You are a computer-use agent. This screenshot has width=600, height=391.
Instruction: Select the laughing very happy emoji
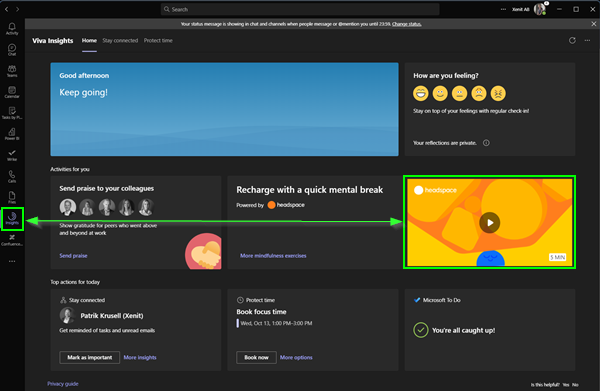pos(421,93)
